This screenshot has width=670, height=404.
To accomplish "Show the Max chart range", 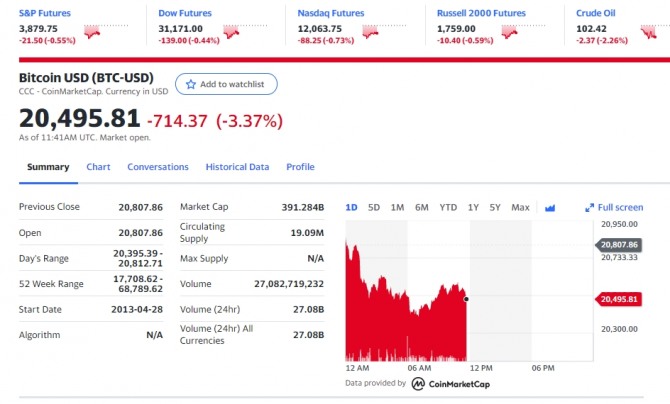I will click(520, 208).
